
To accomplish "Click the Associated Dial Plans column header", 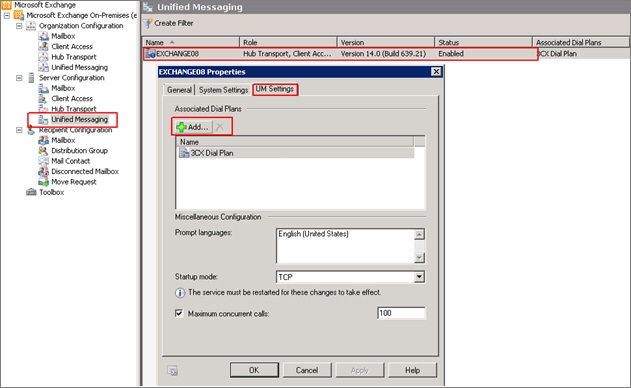I will tap(581, 42).
